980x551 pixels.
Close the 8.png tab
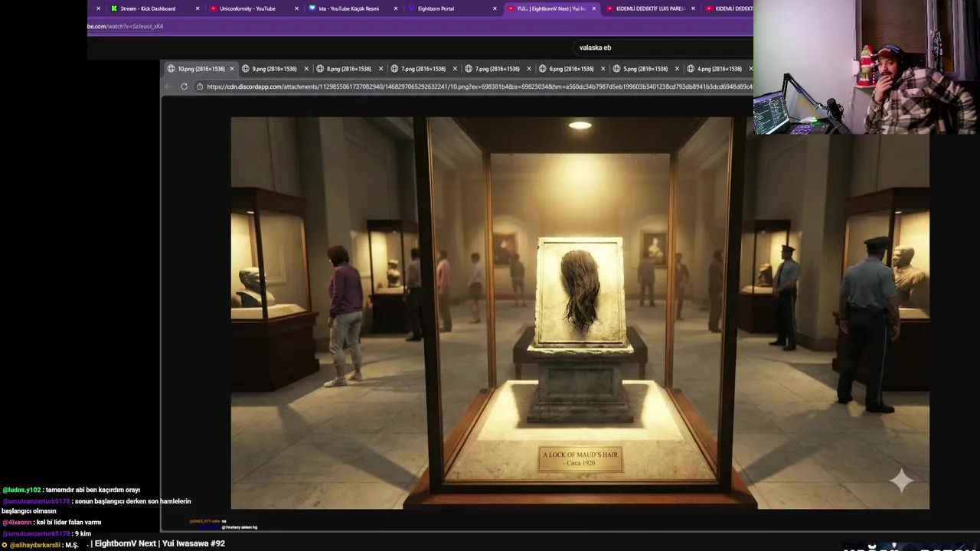(381, 69)
